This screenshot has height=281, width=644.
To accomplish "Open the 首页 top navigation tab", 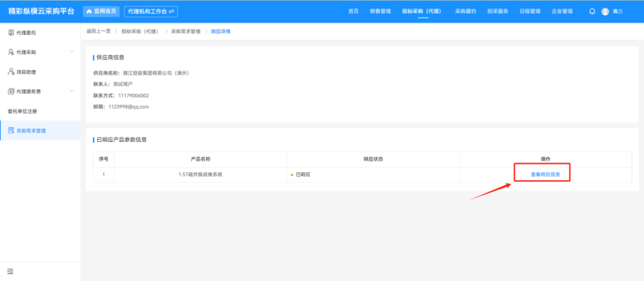I will (353, 12).
